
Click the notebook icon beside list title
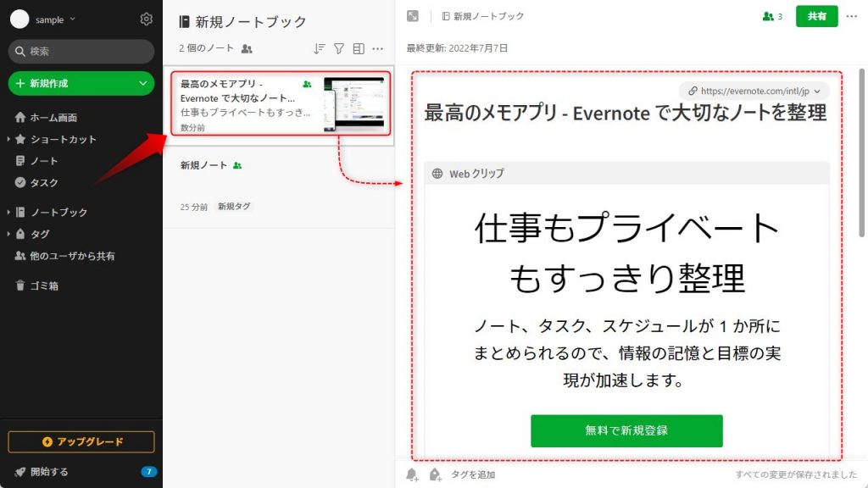[184, 21]
